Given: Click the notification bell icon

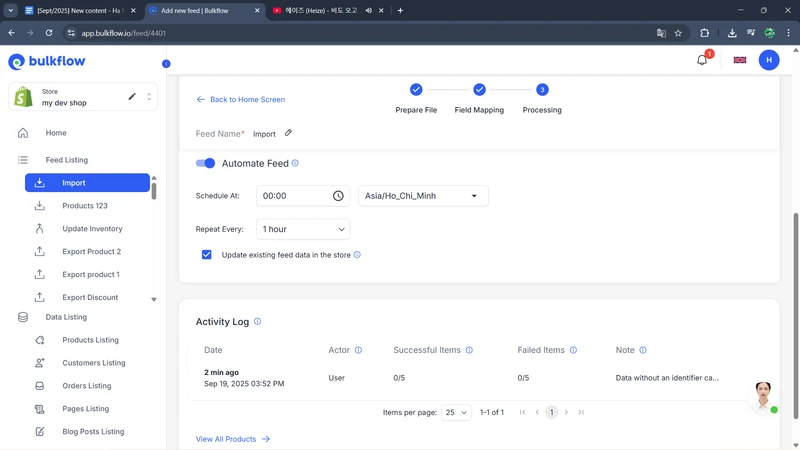Looking at the screenshot, I should tap(702, 60).
